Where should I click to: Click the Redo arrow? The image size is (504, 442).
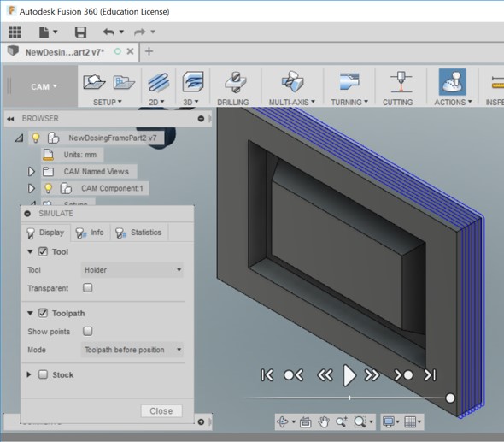(x=140, y=32)
